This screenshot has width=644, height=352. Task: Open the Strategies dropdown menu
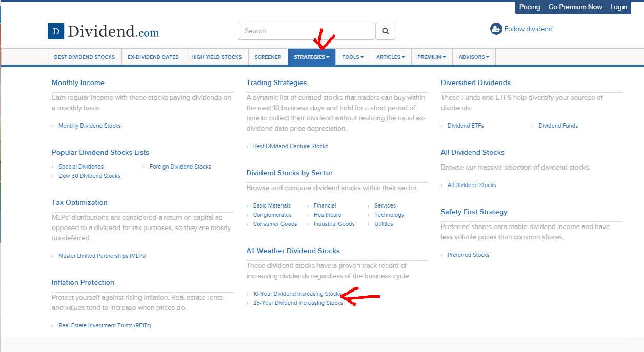tap(312, 57)
